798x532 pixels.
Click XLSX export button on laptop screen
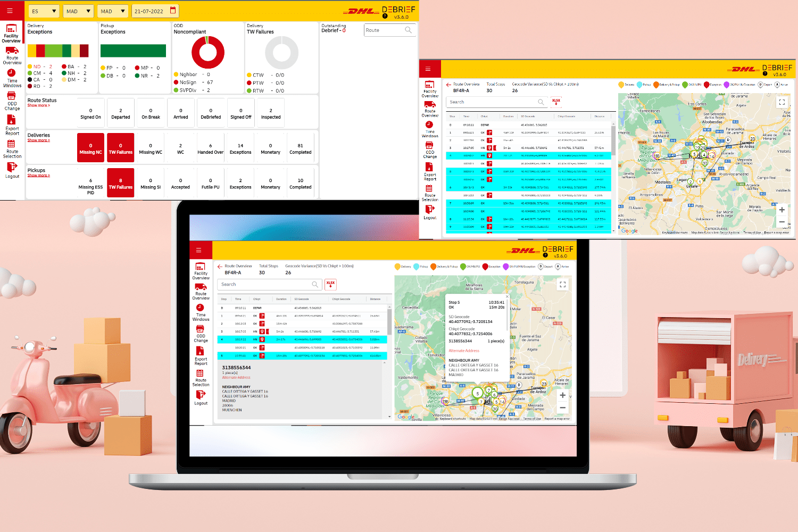coord(330,285)
